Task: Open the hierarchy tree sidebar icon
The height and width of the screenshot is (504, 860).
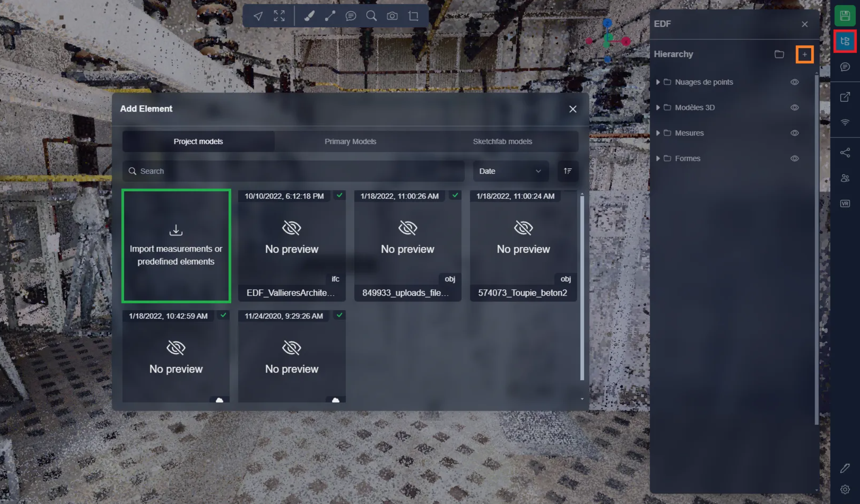Action: tap(845, 41)
